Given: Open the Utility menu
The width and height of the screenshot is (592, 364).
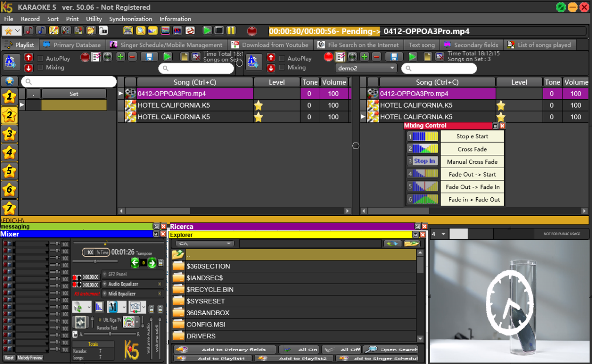Looking at the screenshot, I should pos(94,19).
